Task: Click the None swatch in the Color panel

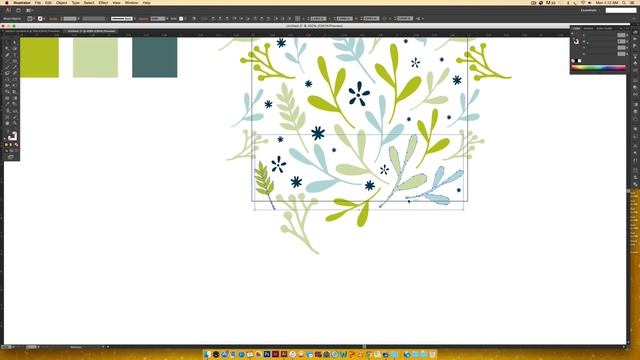Action: click(x=573, y=61)
